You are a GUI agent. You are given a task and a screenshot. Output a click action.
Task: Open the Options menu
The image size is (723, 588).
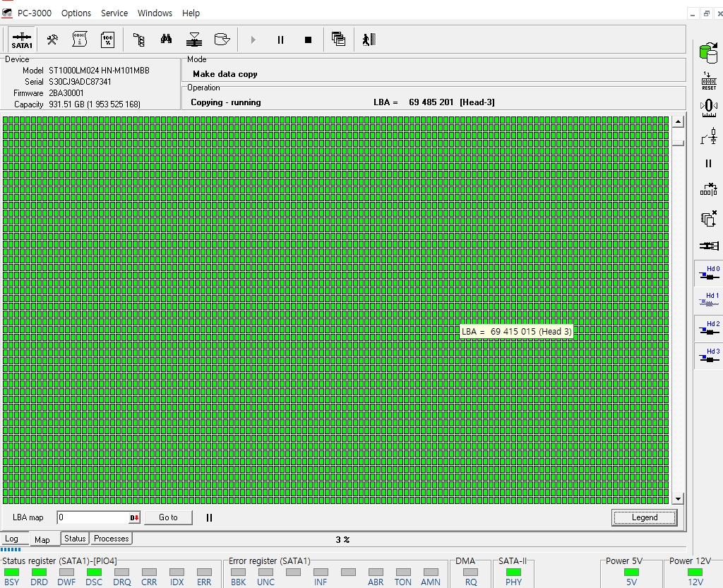click(76, 13)
